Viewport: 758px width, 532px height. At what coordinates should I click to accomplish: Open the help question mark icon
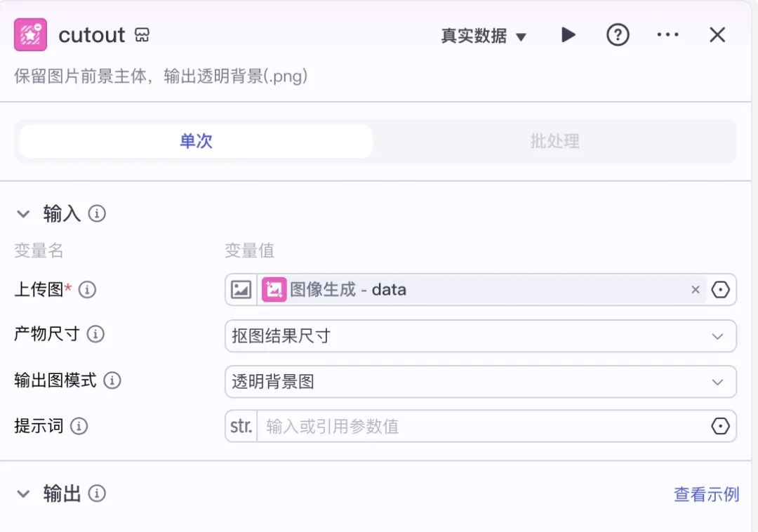(618, 35)
